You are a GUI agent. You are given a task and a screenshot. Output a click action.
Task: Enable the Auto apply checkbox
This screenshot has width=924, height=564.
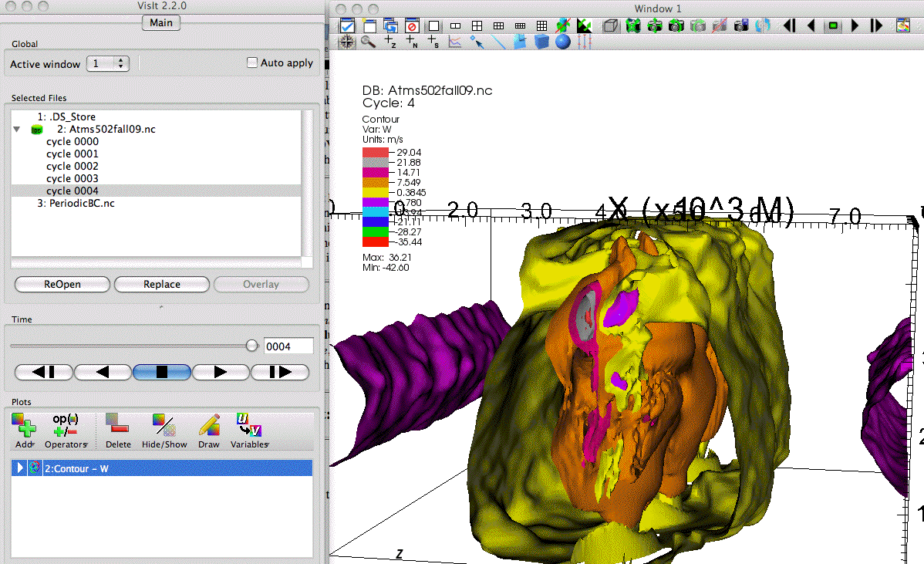click(252, 62)
